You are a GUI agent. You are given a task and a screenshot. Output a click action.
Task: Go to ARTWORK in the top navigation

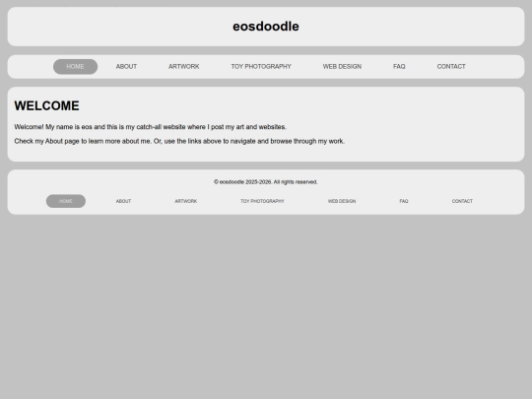184,67
